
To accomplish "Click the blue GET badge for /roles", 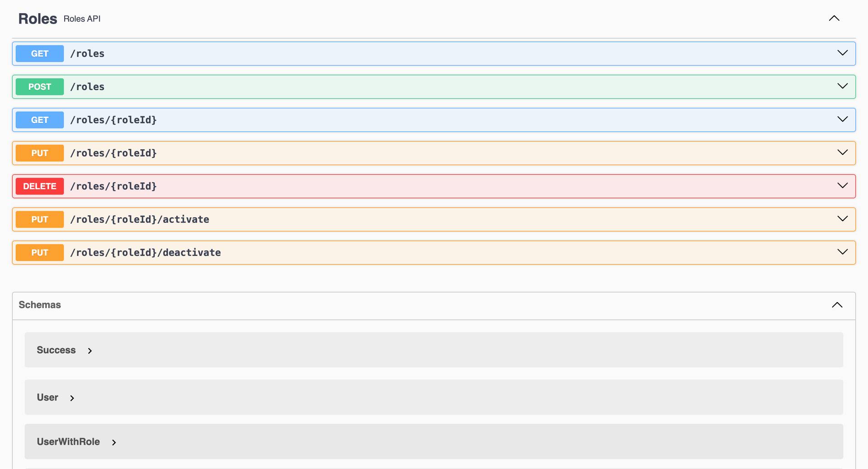I will [x=40, y=54].
